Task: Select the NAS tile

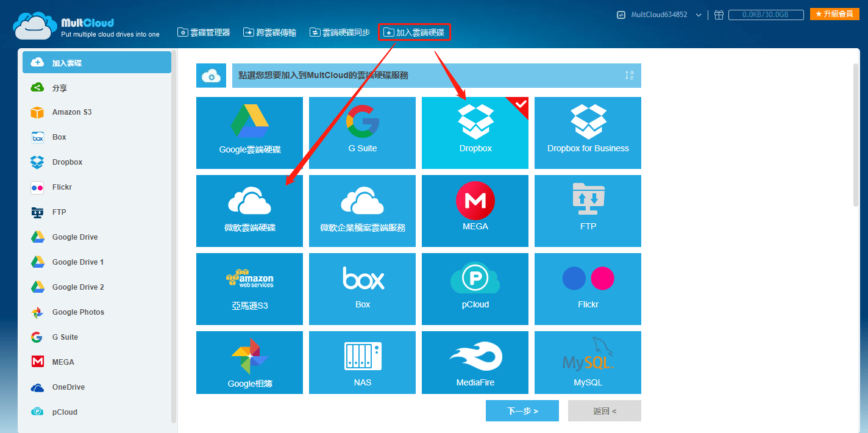Action: (x=362, y=362)
